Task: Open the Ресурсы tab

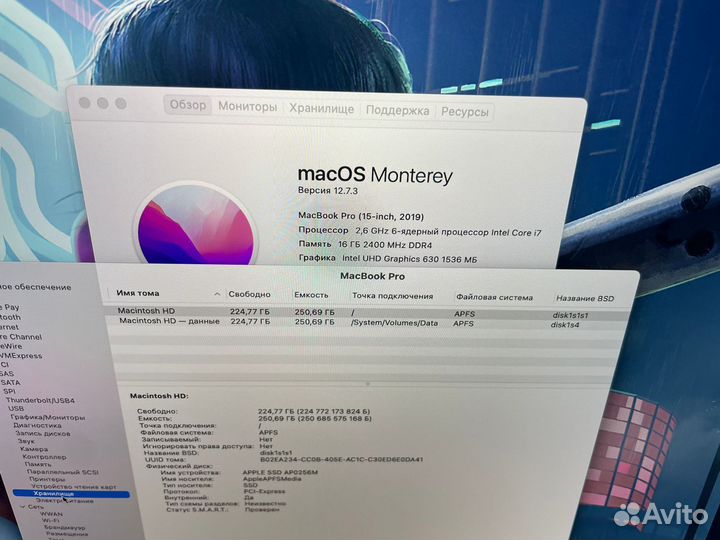Action: coord(465,112)
